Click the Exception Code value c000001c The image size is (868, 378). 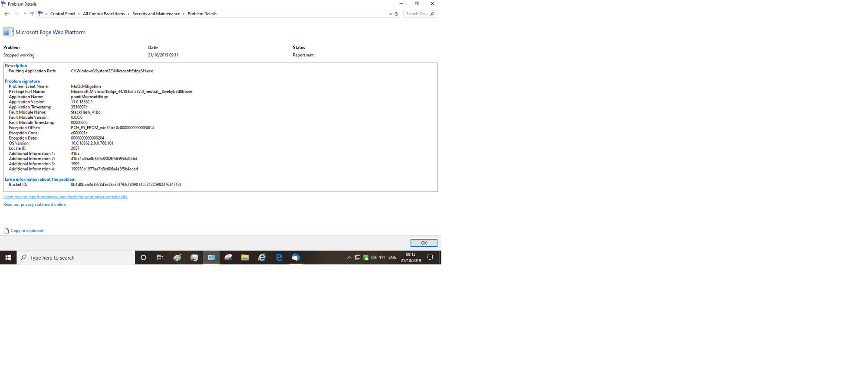79,133
